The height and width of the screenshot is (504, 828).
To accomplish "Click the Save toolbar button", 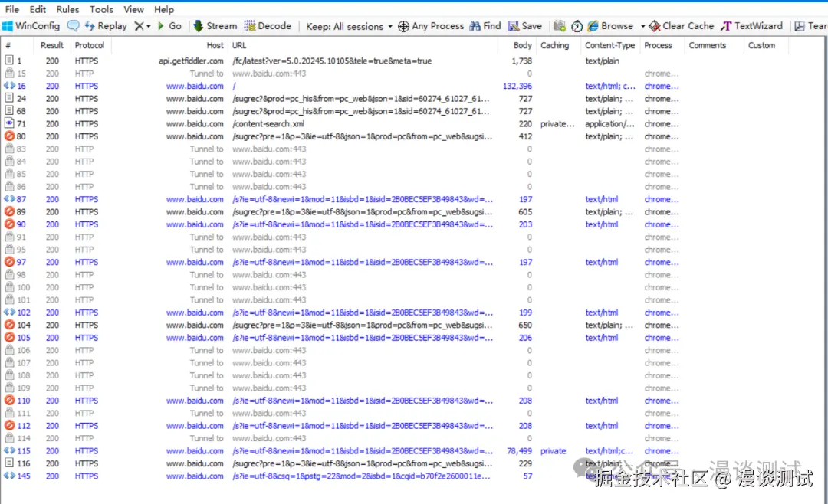I will 525,26.
